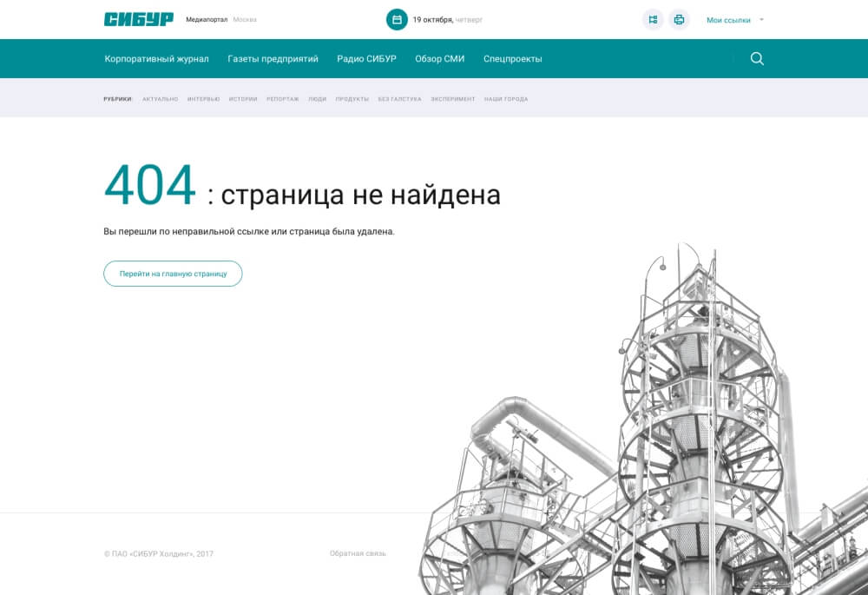
Task: Select the Актуально rubric
Action: 160,99
